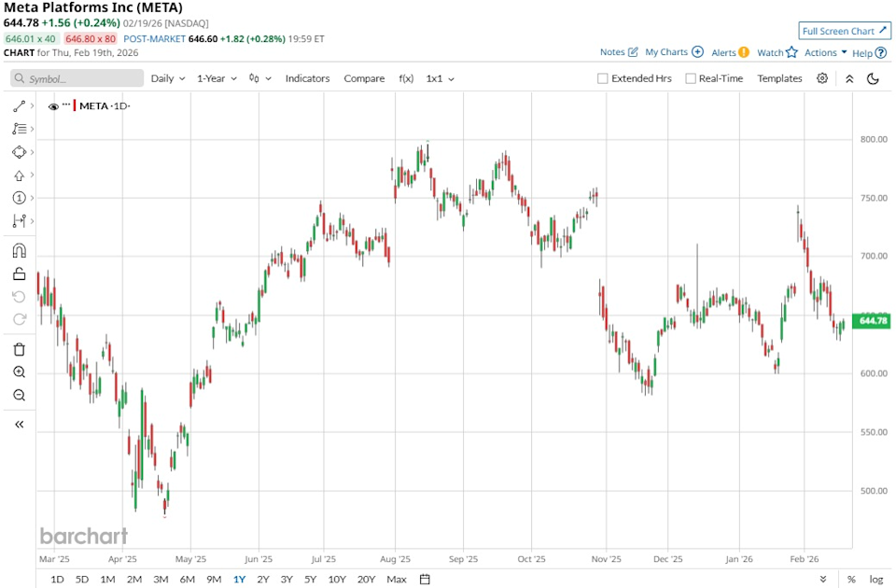Open the 1x1 grid layout dropdown

pyautogui.click(x=439, y=78)
